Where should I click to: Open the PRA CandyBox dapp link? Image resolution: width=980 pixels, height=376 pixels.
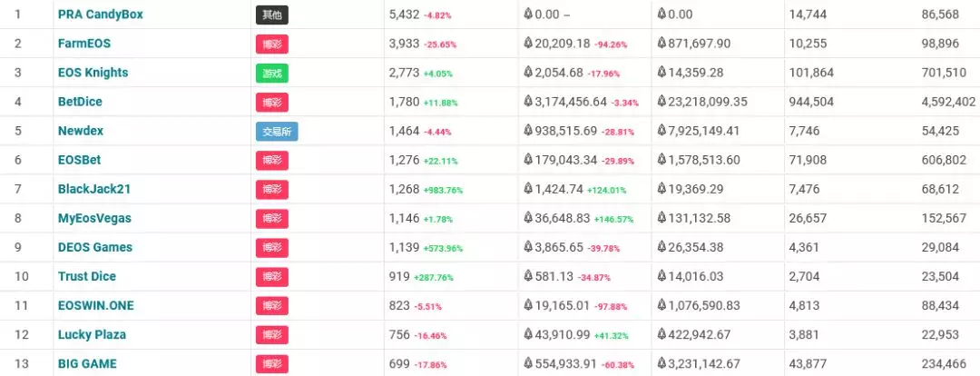100,14
